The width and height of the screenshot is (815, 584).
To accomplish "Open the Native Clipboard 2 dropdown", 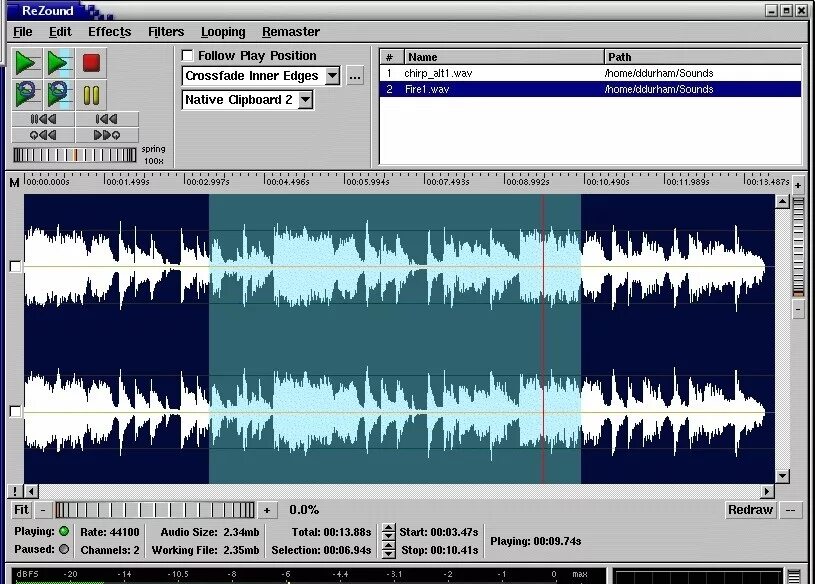I will (247, 100).
